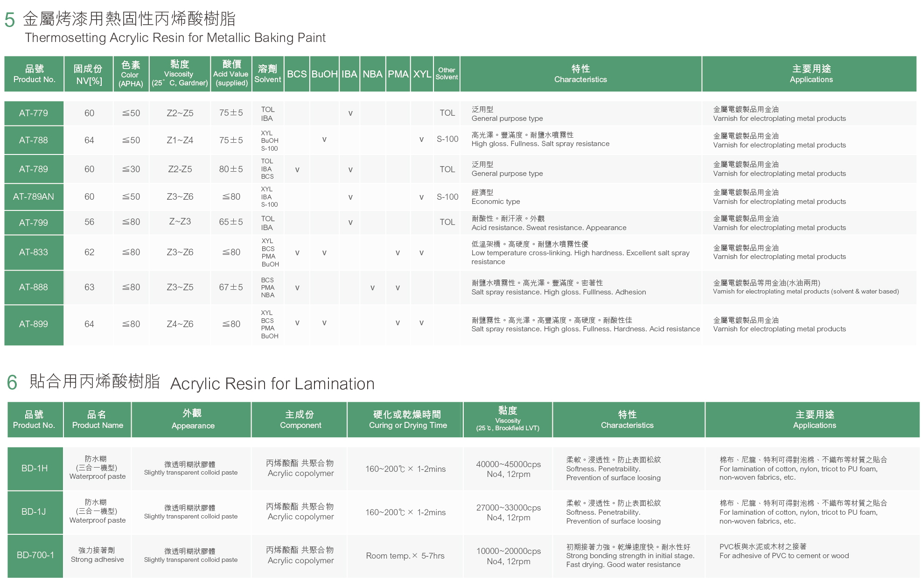Click the BD-700-1 product number cell
Screen dimensions: 921x588
tap(35, 555)
